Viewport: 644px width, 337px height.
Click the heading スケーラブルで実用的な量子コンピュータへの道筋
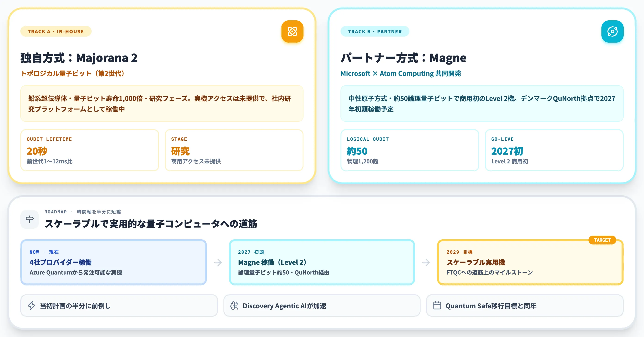151,224
